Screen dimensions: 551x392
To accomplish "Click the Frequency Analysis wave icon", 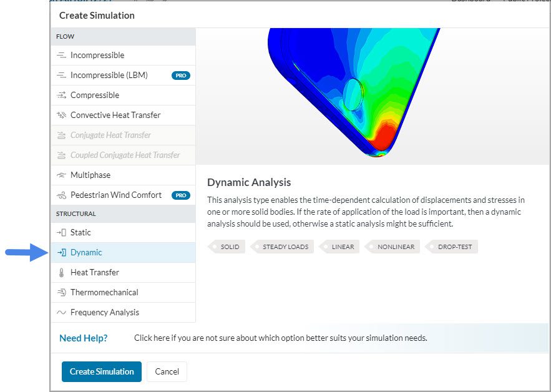I will [61, 313].
